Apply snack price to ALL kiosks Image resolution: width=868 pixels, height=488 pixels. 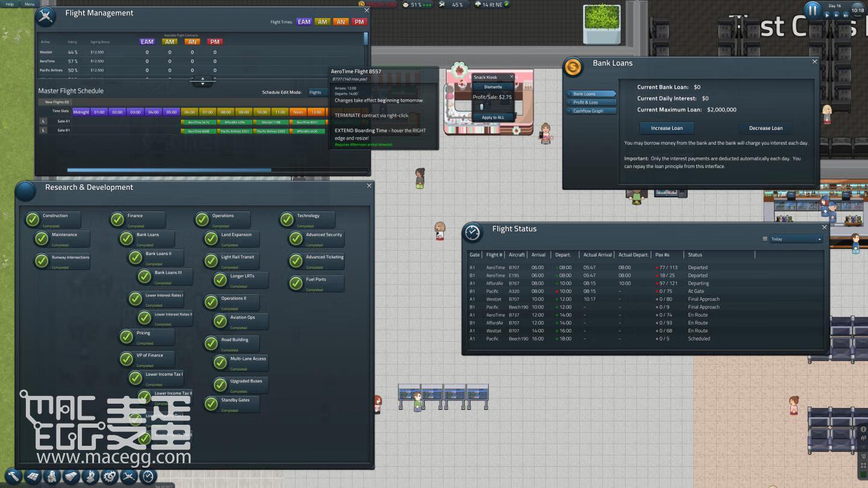pyautogui.click(x=493, y=117)
